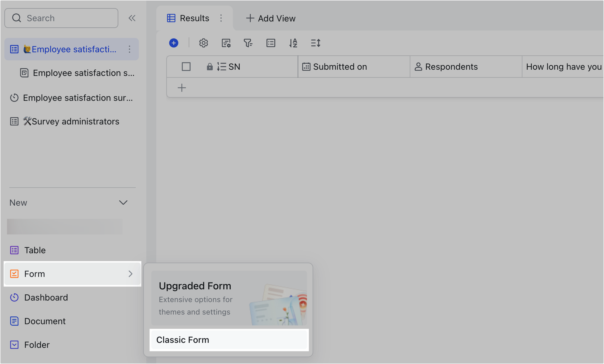Click the Search input field

coord(61,18)
